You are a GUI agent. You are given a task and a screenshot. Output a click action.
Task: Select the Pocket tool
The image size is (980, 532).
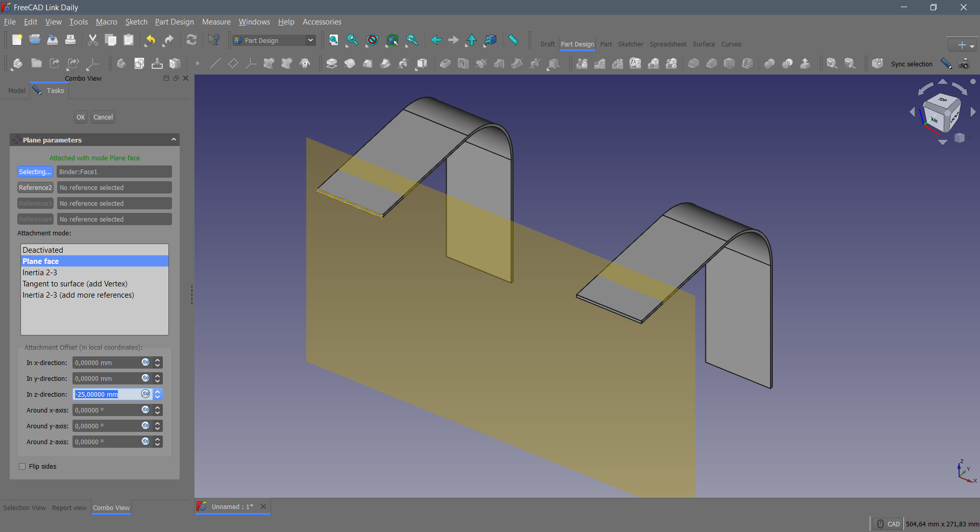445,63
